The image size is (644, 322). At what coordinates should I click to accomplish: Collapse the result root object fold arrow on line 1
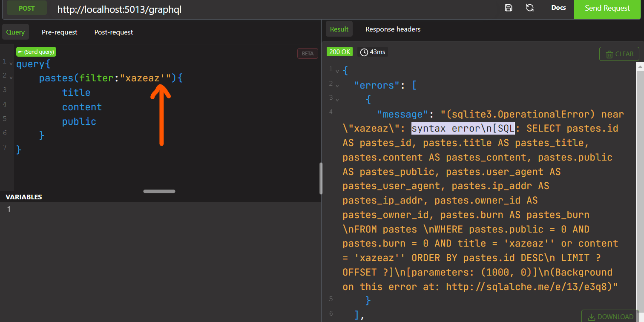click(337, 70)
